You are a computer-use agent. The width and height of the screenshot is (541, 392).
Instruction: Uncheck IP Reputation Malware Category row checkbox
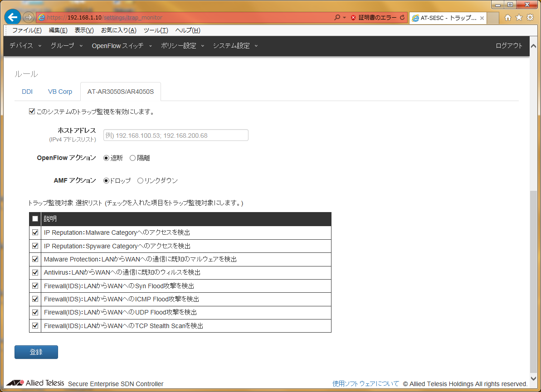coord(35,232)
